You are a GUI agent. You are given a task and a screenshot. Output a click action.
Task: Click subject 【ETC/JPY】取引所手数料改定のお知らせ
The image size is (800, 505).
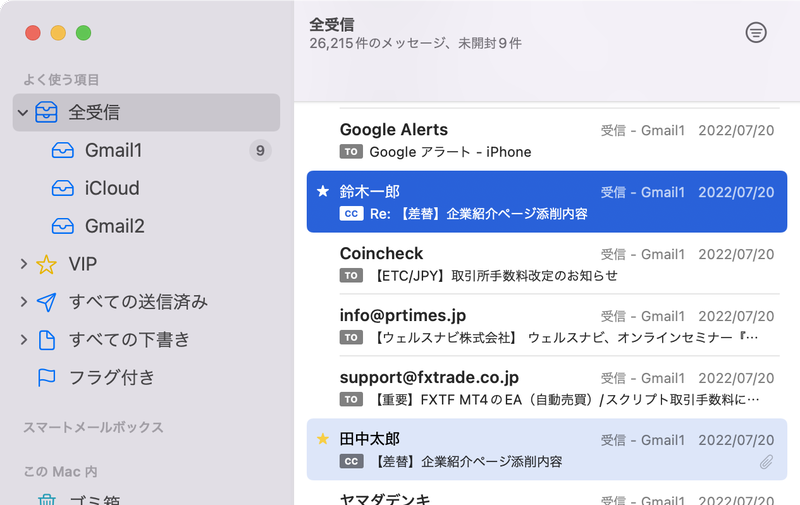pos(494,275)
